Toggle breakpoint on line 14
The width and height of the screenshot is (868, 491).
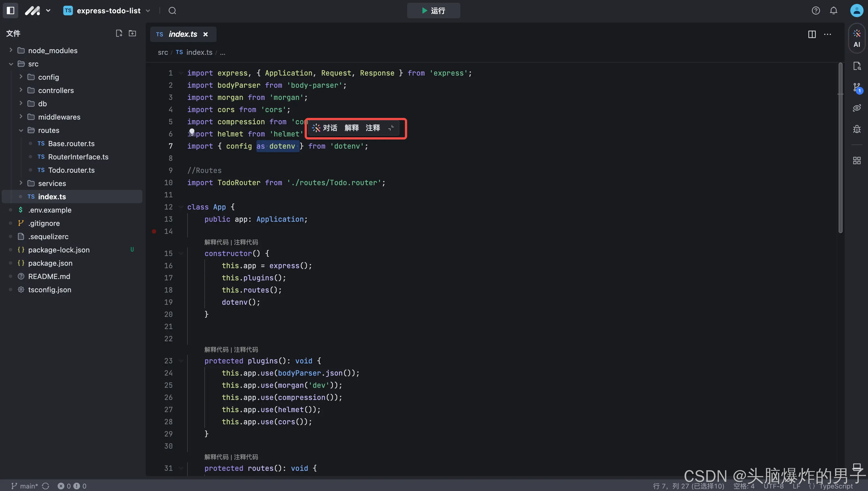point(154,231)
